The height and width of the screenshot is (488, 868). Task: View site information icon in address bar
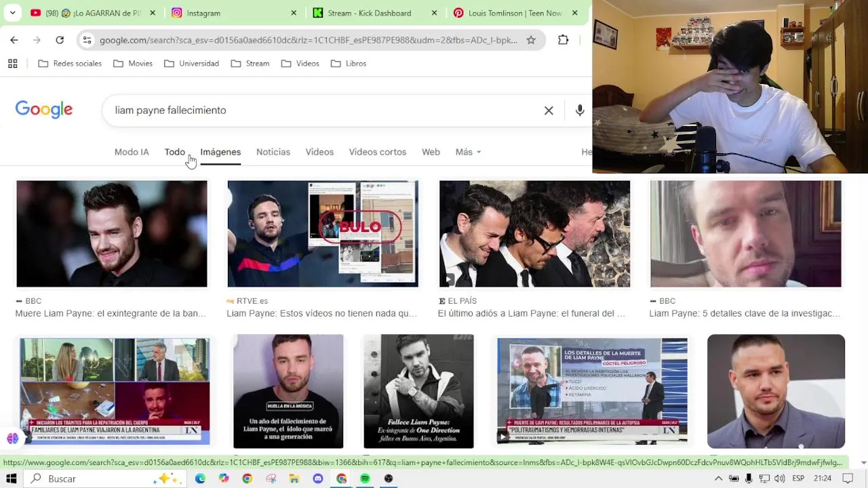(87, 40)
